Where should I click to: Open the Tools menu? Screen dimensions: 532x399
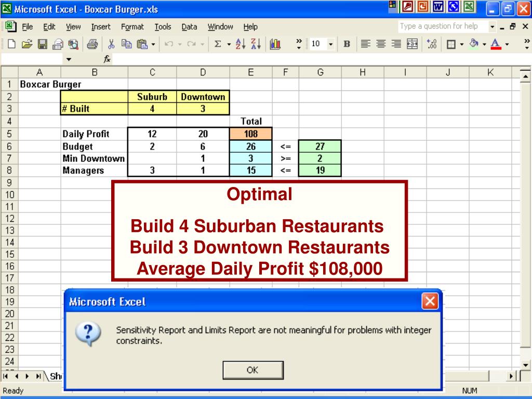pos(163,27)
